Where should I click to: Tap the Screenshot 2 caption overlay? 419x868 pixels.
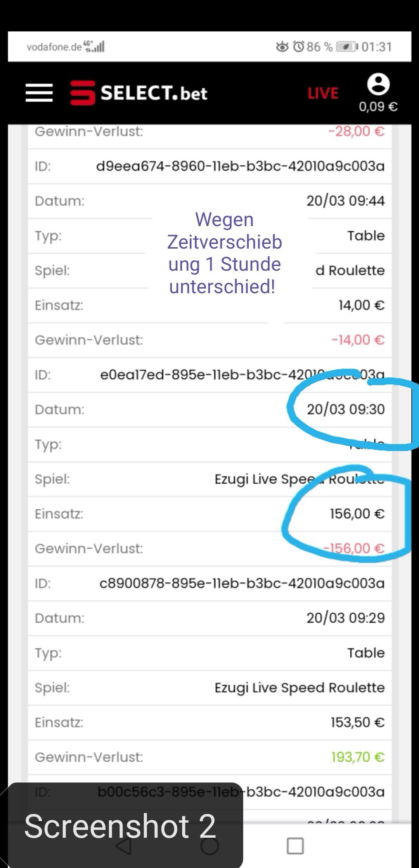point(120,826)
